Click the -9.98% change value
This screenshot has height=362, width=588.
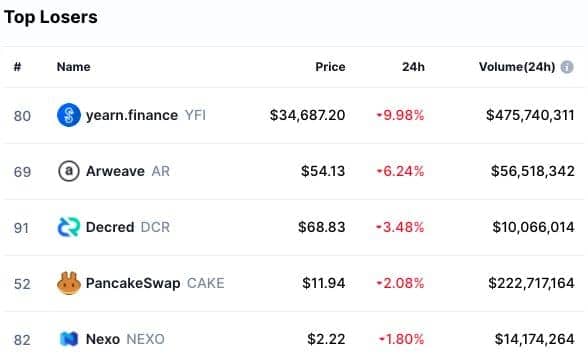click(x=400, y=115)
